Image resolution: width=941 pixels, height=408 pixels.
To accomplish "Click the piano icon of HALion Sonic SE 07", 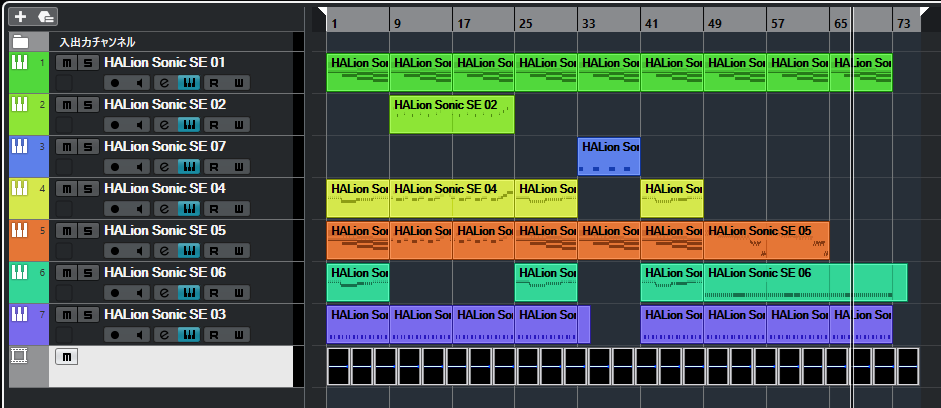I will (x=20, y=146).
